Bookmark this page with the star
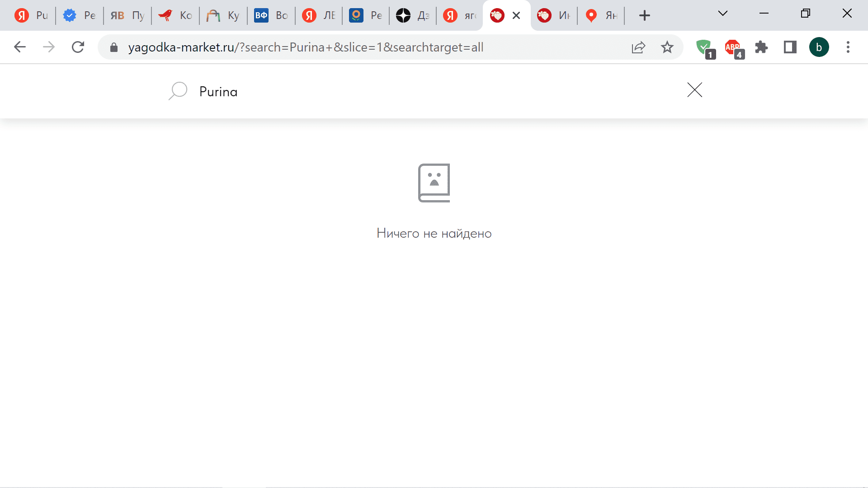This screenshot has height=488, width=868. pyautogui.click(x=667, y=47)
